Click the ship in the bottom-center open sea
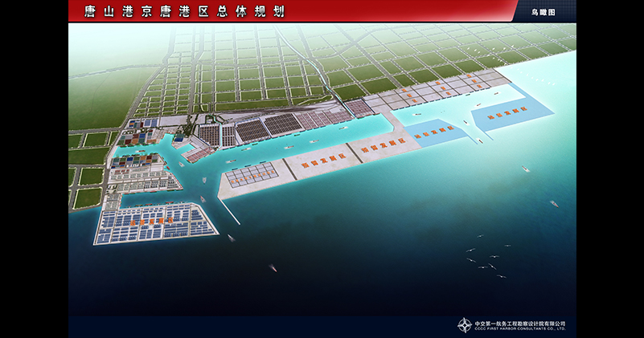This screenshot has width=644, height=338. tap(273, 267)
